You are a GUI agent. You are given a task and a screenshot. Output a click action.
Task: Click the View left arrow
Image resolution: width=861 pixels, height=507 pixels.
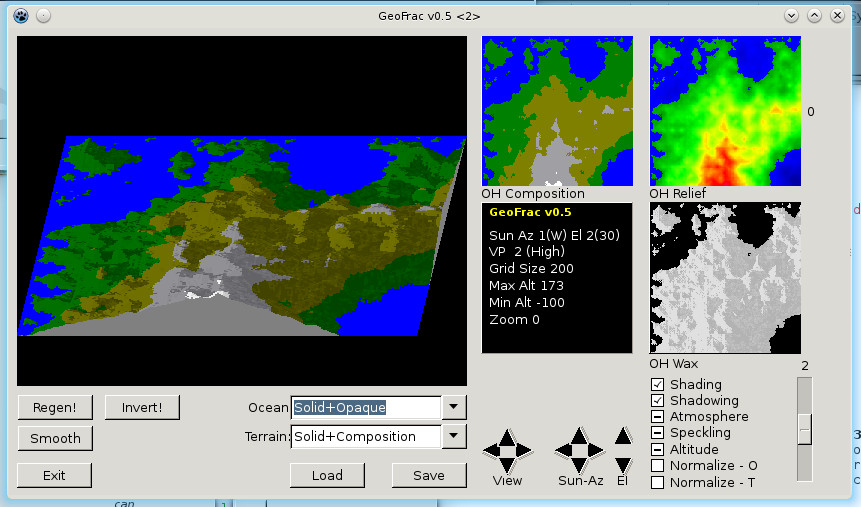[x=493, y=450]
